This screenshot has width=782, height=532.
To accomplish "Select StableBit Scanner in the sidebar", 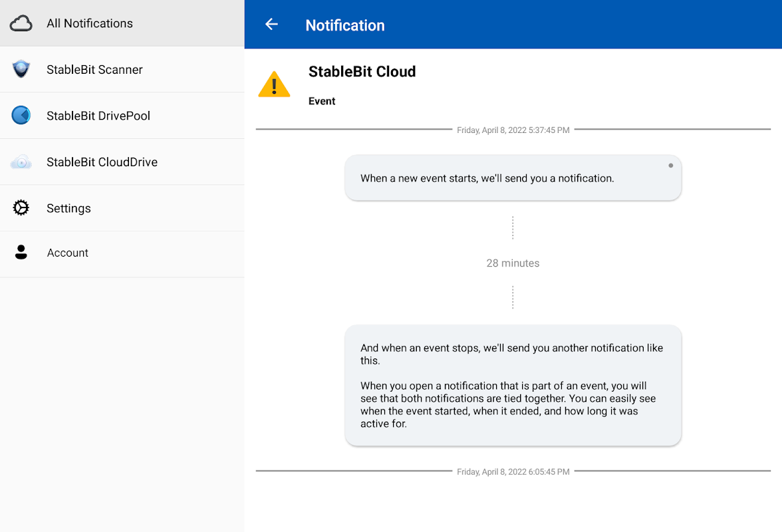I will (x=94, y=69).
